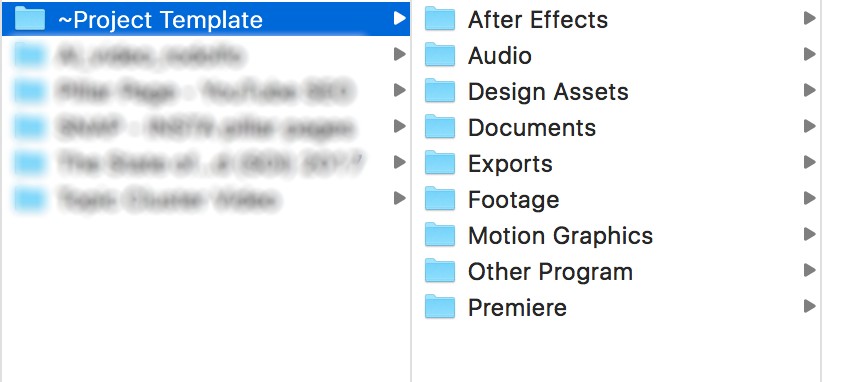The width and height of the screenshot is (858, 382).
Task: Open the Exports folder label
Action: [x=510, y=164]
